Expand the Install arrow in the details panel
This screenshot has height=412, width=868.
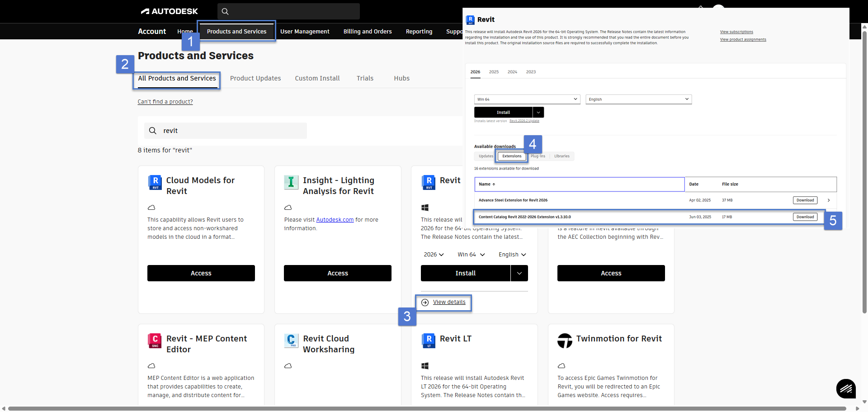[x=538, y=112]
